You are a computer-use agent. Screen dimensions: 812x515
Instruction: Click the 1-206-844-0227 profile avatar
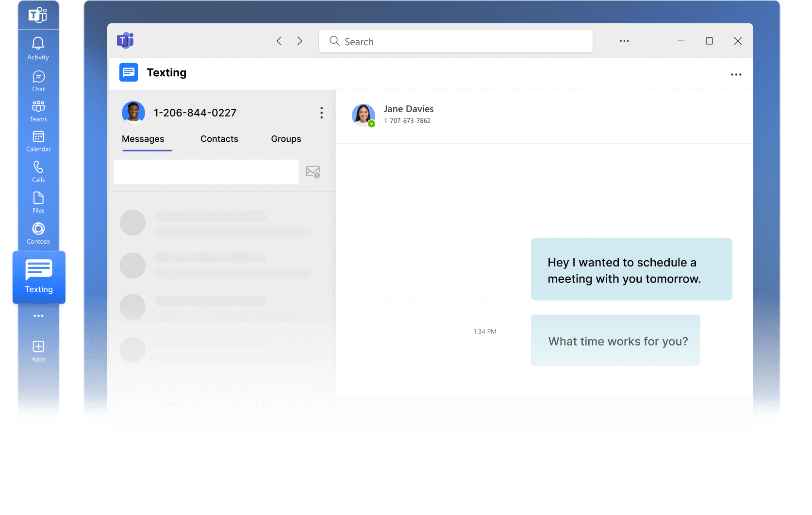(133, 113)
